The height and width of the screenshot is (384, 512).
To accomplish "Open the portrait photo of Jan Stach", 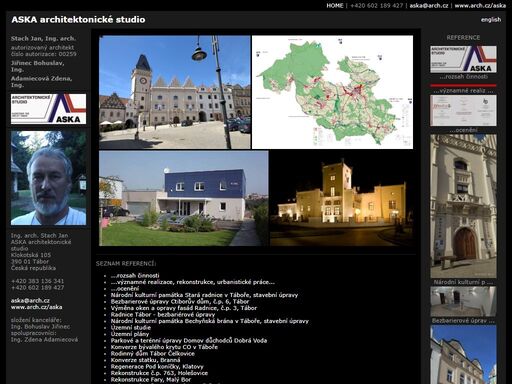I will tap(48, 178).
